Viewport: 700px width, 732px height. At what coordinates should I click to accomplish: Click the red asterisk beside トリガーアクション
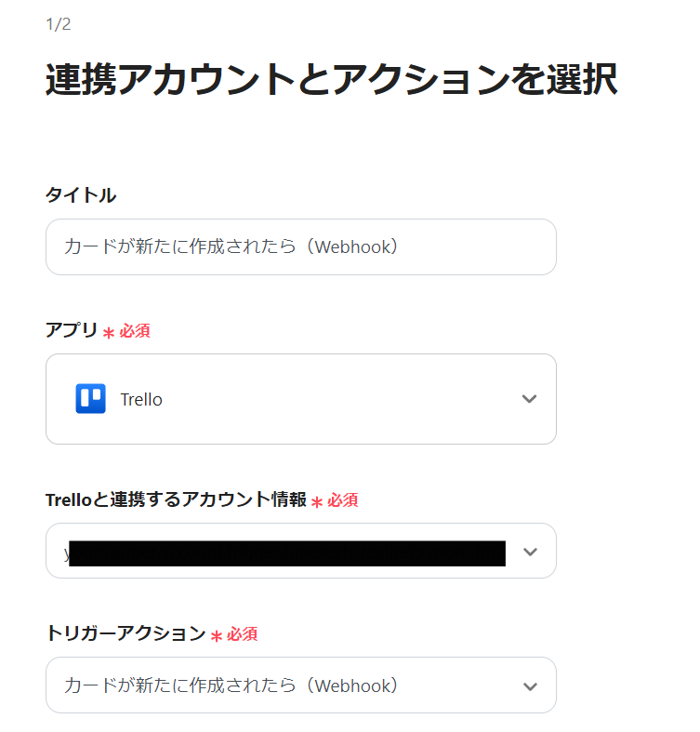coord(217,635)
